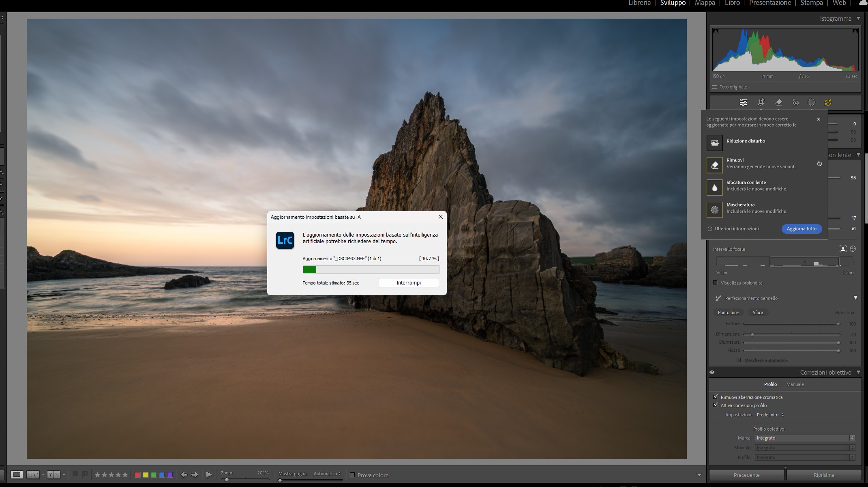Open the Manuale lens corrections tab

[795, 384]
